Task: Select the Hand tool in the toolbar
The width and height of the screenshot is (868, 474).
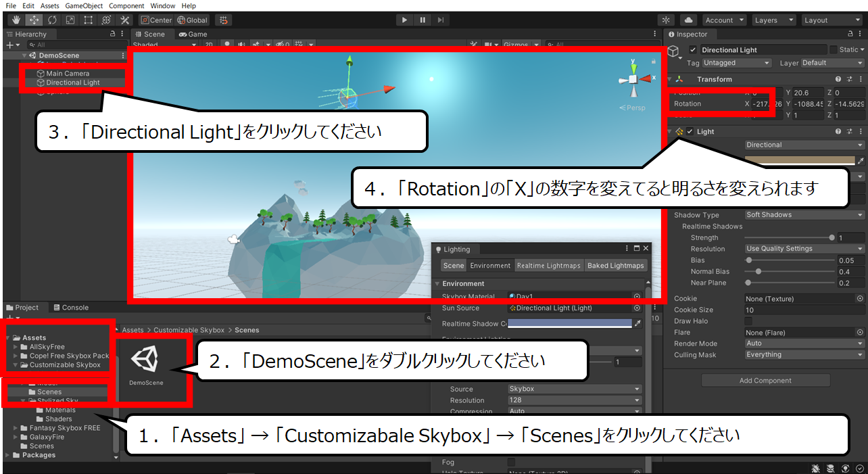Action: [16, 20]
